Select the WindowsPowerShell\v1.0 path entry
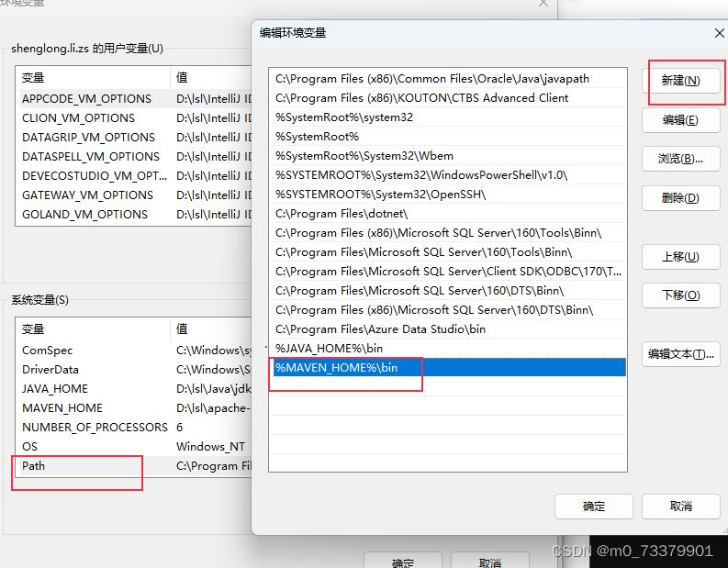 (x=448, y=175)
